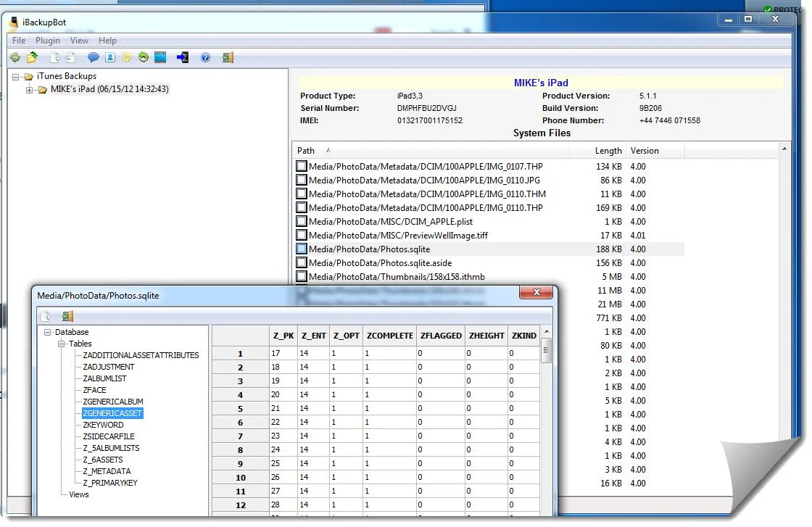Select the ZKEYWORD table

[103, 425]
